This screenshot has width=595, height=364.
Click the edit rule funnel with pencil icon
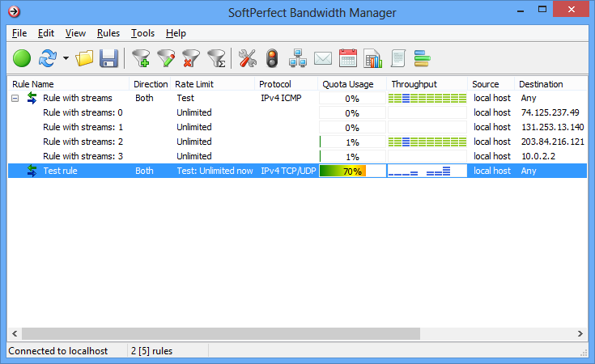point(166,58)
